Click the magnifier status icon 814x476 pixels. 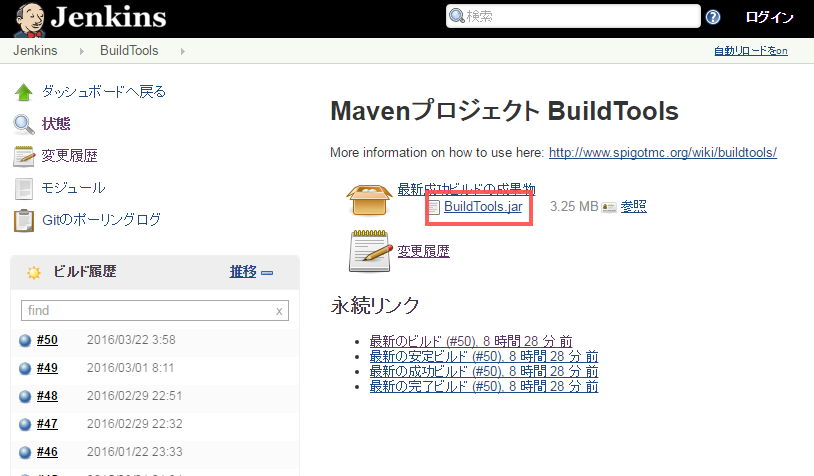click(23, 125)
